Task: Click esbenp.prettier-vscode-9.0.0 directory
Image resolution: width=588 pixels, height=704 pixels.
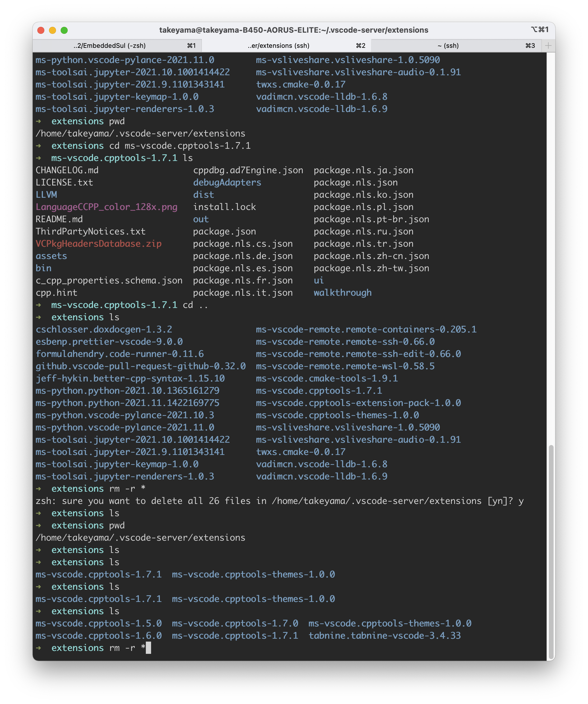Action: click(109, 342)
